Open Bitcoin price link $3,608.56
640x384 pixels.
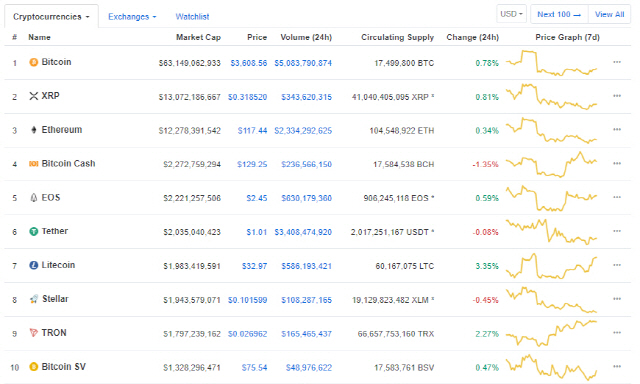249,63
